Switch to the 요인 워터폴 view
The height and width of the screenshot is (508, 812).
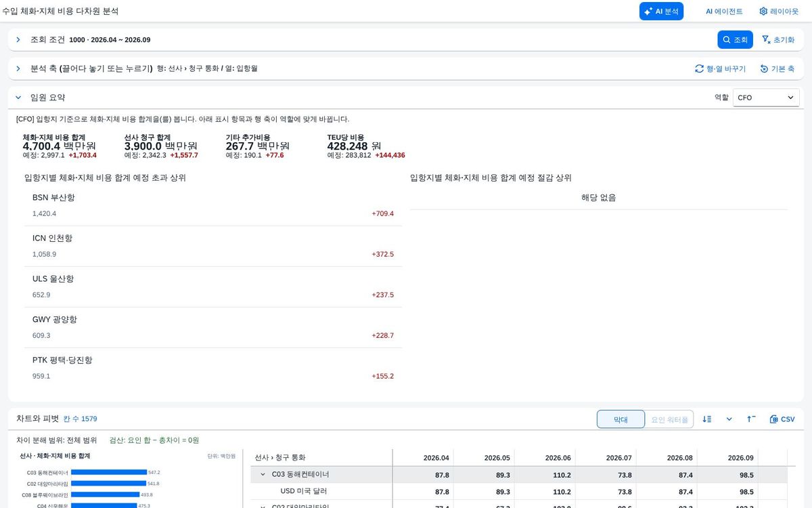pyautogui.click(x=670, y=419)
